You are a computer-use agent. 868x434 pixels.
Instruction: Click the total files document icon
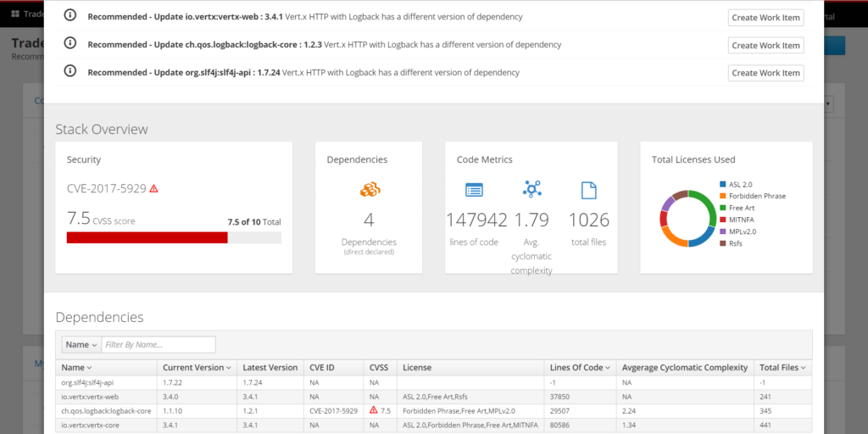[x=588, y=190]
